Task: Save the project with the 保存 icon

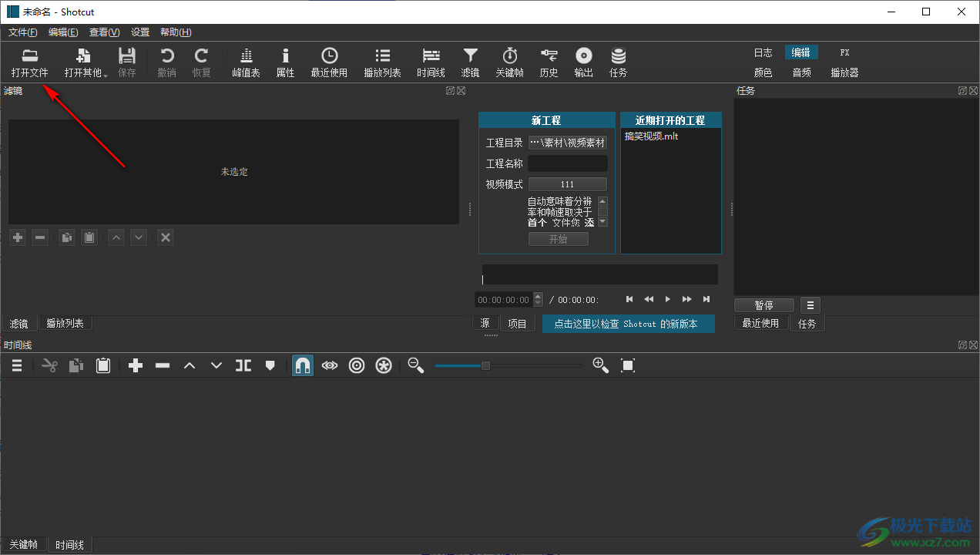Action: [126, 63]
